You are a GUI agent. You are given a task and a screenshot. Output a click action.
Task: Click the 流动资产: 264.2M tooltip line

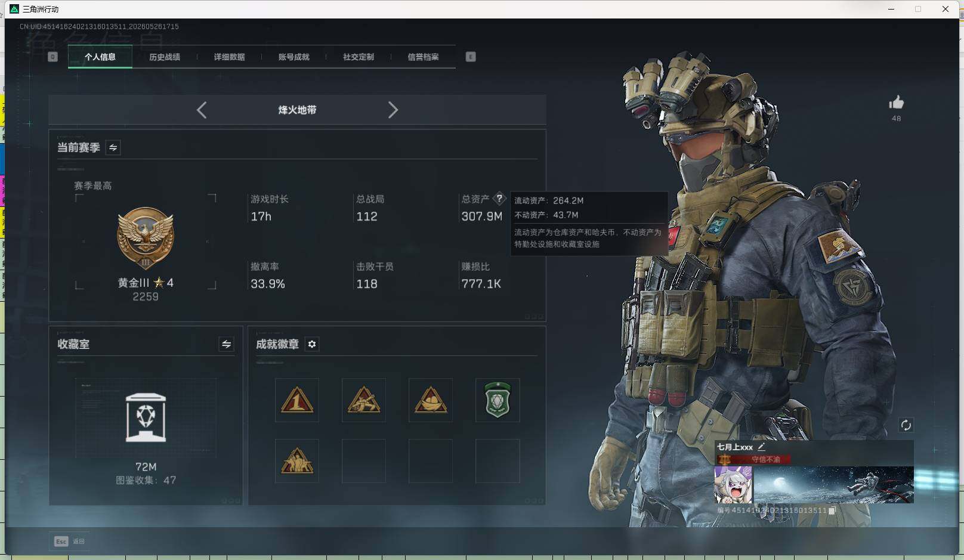pos(549,200)
